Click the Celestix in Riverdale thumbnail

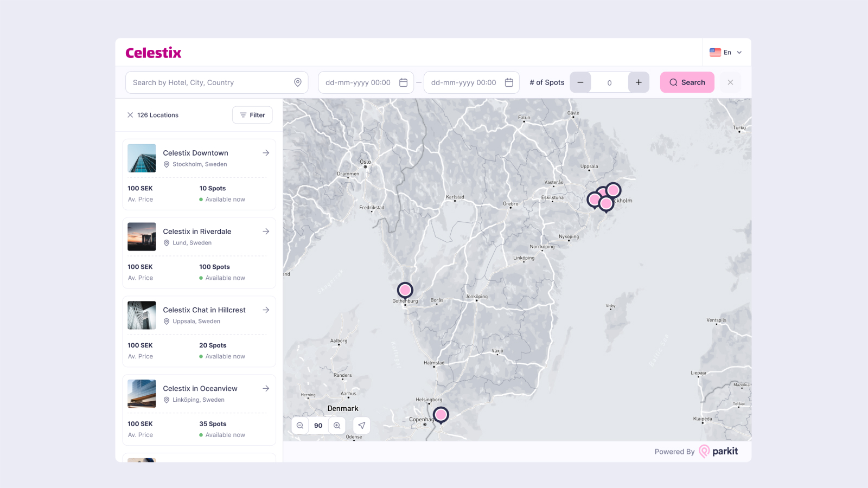tap(142, 237)
